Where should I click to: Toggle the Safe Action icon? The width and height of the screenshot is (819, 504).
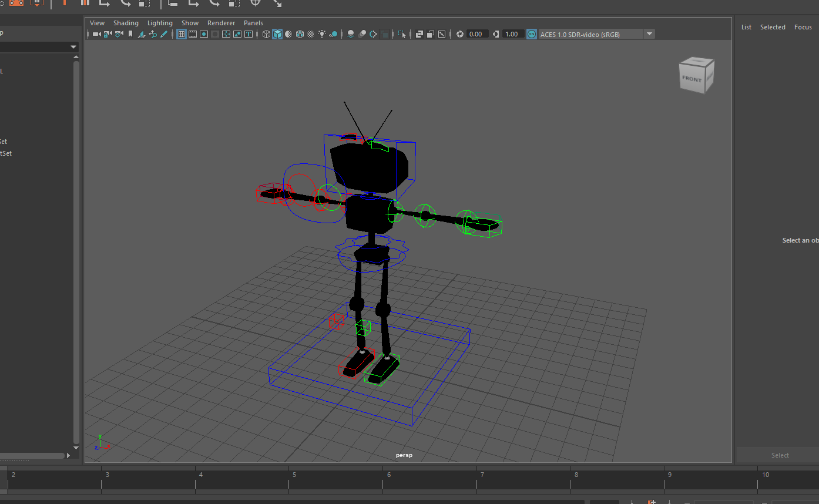237,34
